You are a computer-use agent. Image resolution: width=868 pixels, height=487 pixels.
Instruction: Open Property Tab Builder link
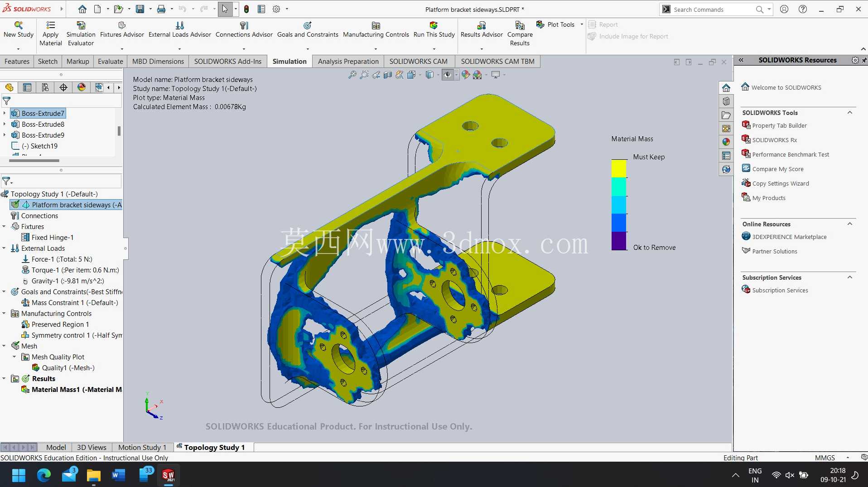pos(779,125)
